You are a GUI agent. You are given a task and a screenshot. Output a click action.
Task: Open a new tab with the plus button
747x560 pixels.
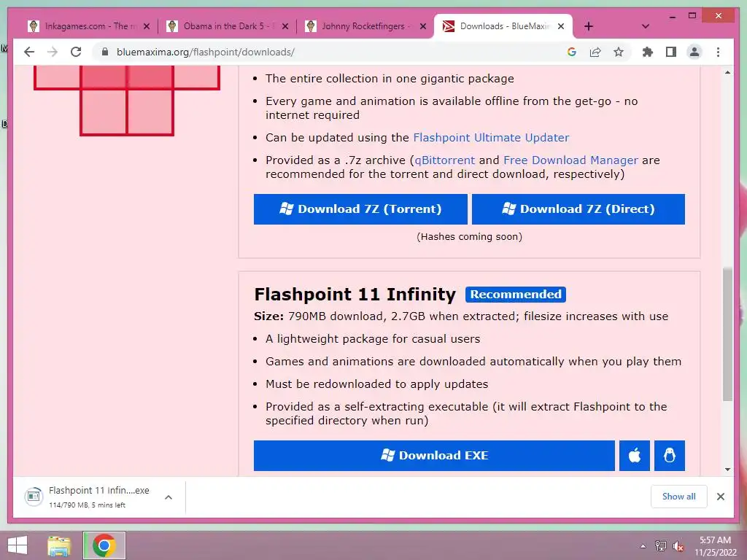pos(589,26)
